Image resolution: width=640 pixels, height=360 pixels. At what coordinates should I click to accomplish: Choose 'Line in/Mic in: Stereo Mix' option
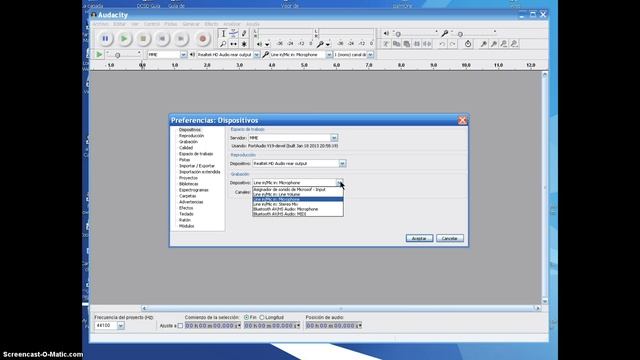coord(298,204)
